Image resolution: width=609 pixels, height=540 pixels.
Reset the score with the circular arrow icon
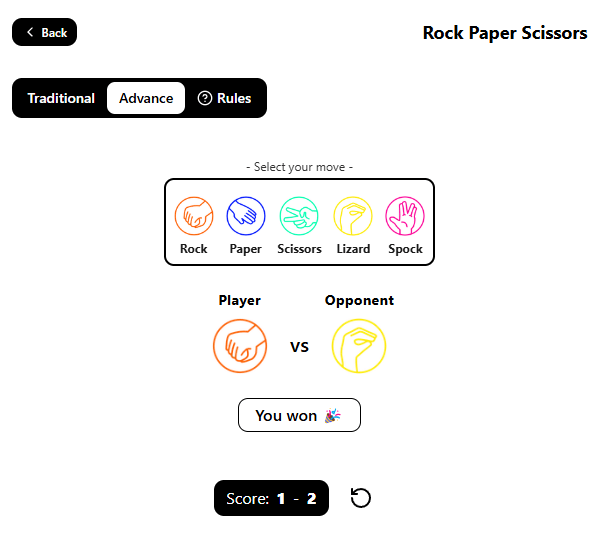click(361, 498)
